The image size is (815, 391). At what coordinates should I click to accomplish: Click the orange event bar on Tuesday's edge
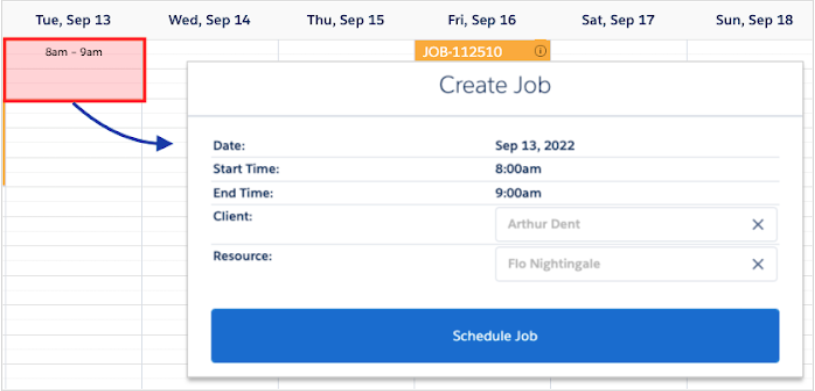click(4, 144)
